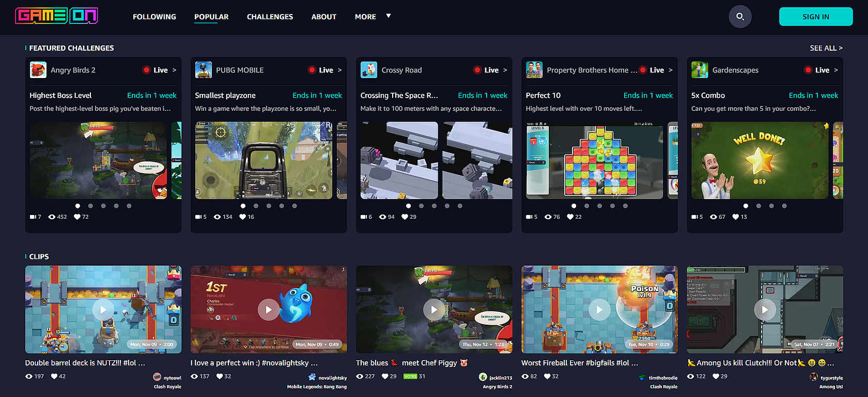Play the Among Us kill Clutch clip
The image size is (868, 397).
tap(765, 310)
